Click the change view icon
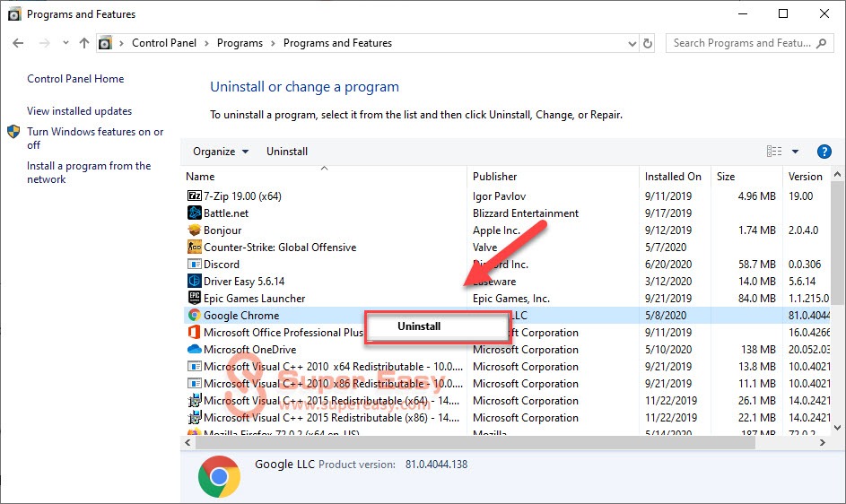 [x=774, y=152]
